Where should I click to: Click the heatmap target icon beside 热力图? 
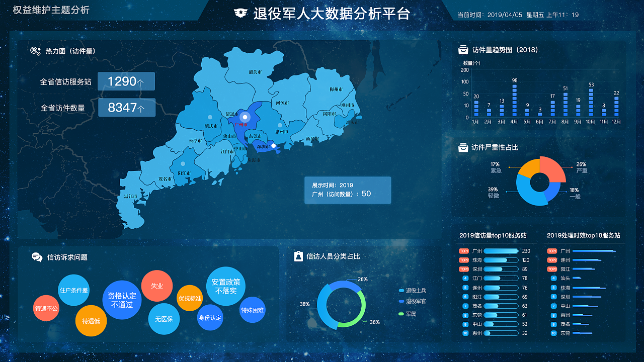(35, 51)
